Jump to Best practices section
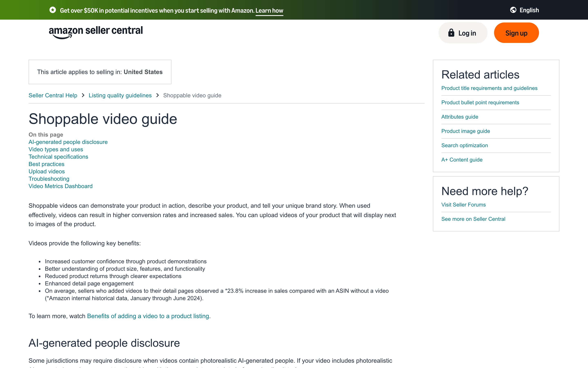Image resolution: width=588 pixels, height=368 pixels. click(x=46, y=164)
